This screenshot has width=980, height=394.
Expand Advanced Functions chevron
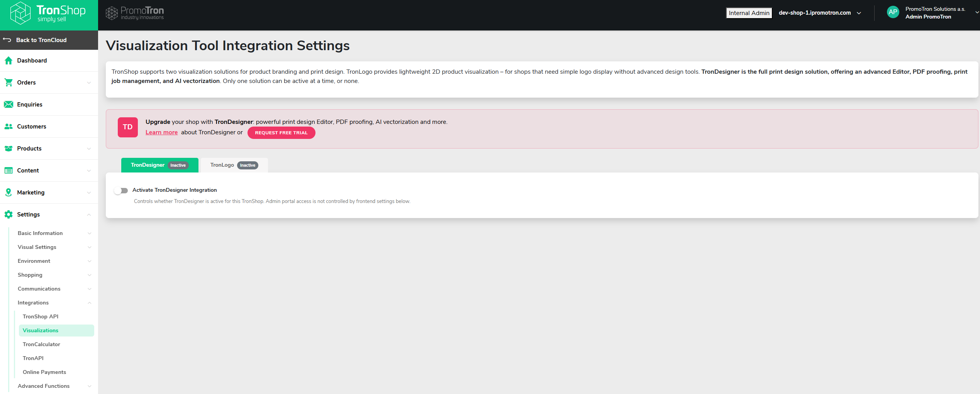(x=90, y=386)
